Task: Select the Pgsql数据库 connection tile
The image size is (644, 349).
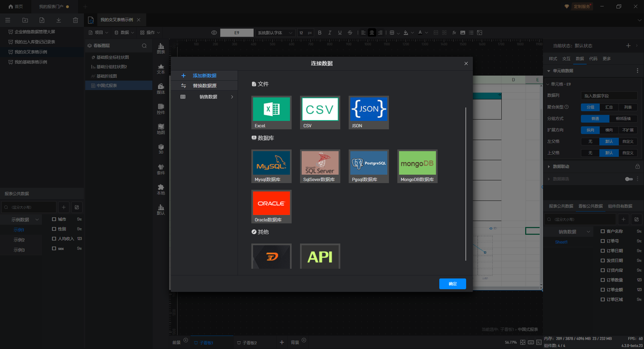Action: [368, 166]
